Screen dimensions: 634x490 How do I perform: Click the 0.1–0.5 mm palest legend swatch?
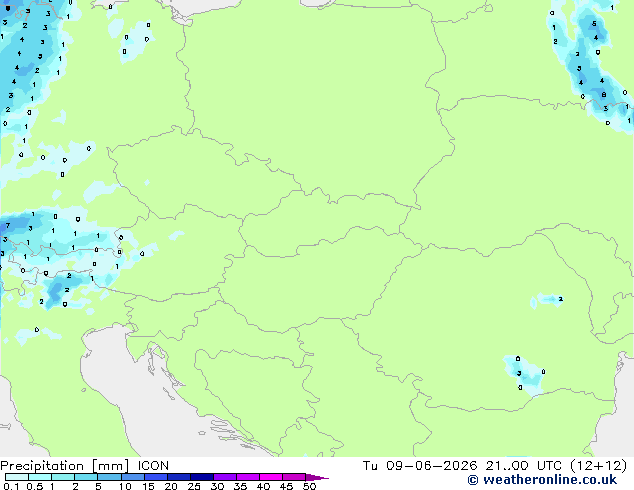pos(17,477)
